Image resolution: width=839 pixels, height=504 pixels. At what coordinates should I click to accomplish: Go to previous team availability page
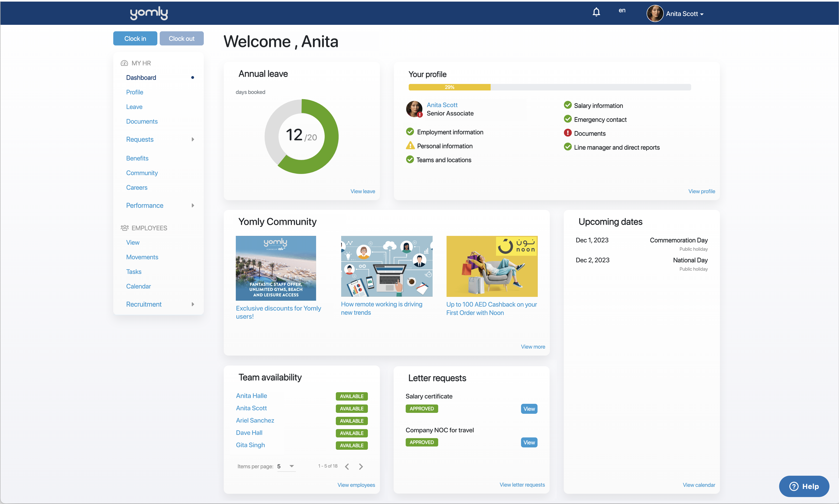coord(347,467)
